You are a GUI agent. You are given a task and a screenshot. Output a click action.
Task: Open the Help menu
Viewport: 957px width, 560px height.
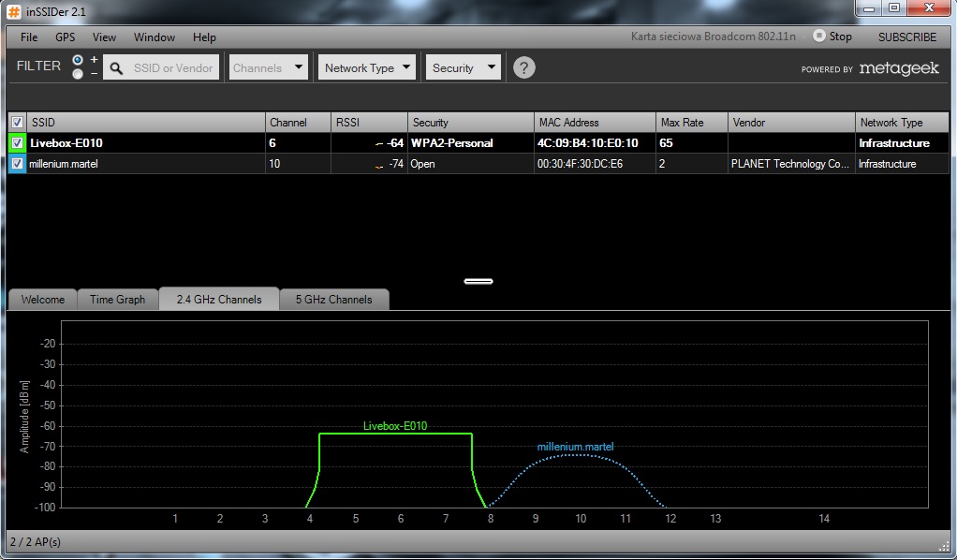click(204, 37)
